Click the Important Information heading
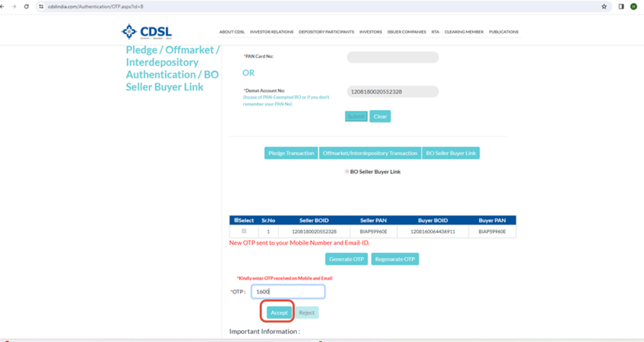Image resolution: width=644 pixels, height=342 pixels. click(265, 331)
